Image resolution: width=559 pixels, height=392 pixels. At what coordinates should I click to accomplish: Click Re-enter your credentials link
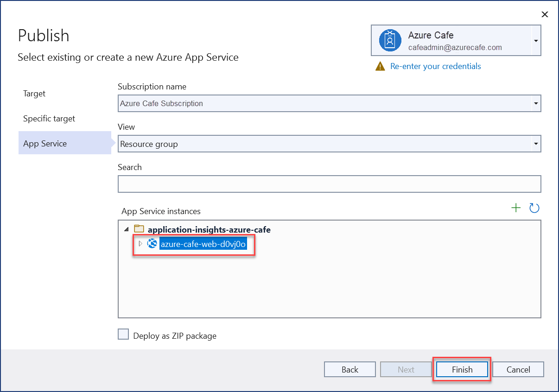click(436, 66)
